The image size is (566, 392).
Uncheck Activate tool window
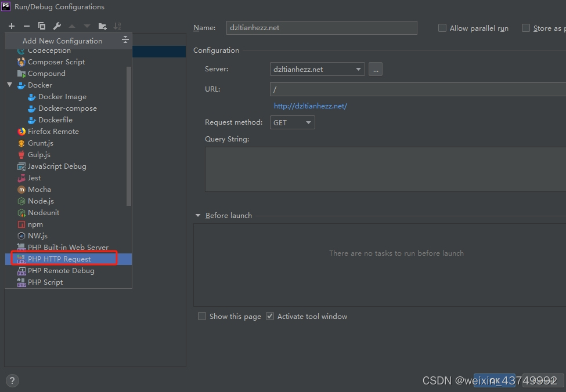tap(270, 316)
